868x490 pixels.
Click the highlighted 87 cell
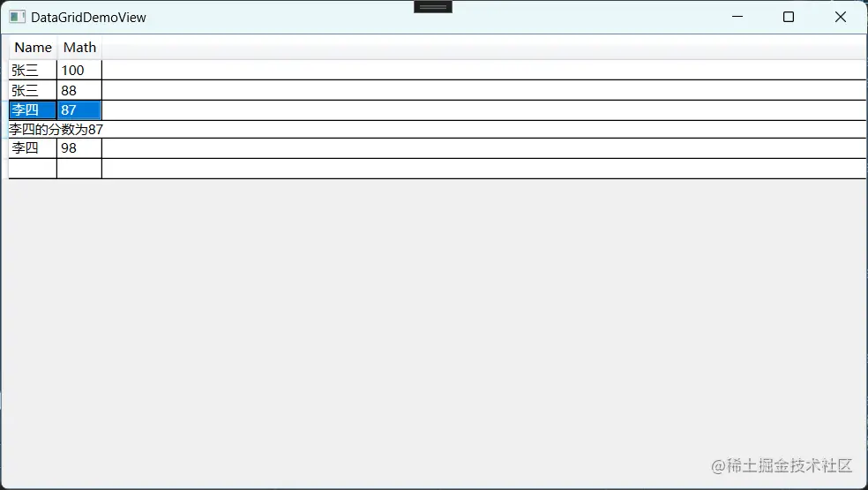(x=79, y=110)
